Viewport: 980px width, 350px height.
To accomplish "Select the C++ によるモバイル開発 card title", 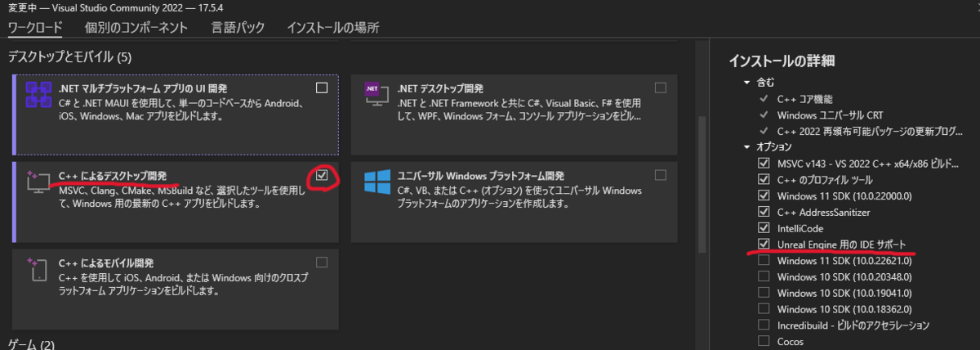I will click(x=107, y=262).
